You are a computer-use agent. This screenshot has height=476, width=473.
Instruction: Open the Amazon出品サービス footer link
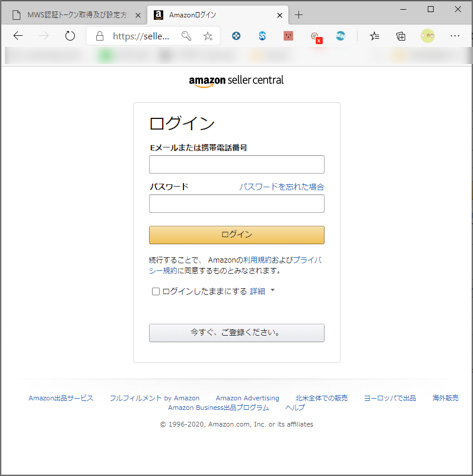(61, 398)
